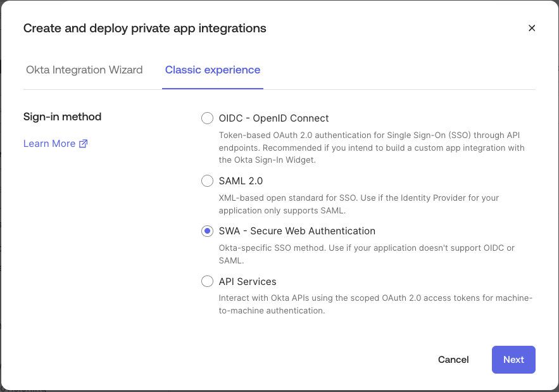Close the dialog with the X icon
559x392 pixels.
pos(532,28)
